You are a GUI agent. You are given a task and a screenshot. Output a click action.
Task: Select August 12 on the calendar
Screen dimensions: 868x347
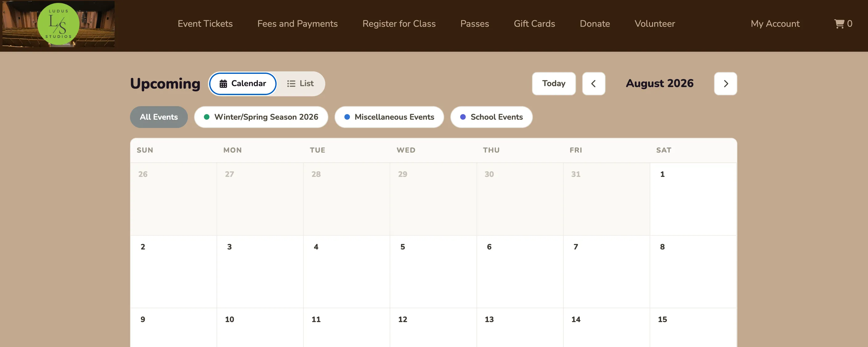coord(433,328)
